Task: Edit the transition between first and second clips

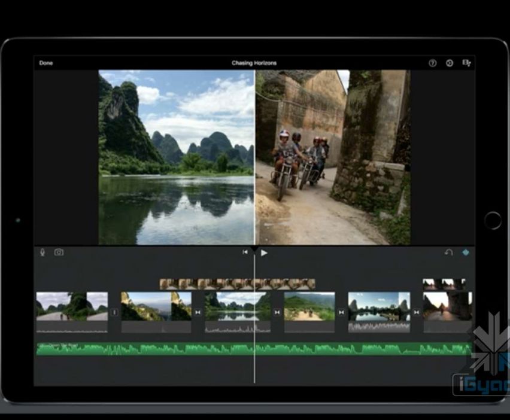Action: pyautogui.click(x=114, y=312)
